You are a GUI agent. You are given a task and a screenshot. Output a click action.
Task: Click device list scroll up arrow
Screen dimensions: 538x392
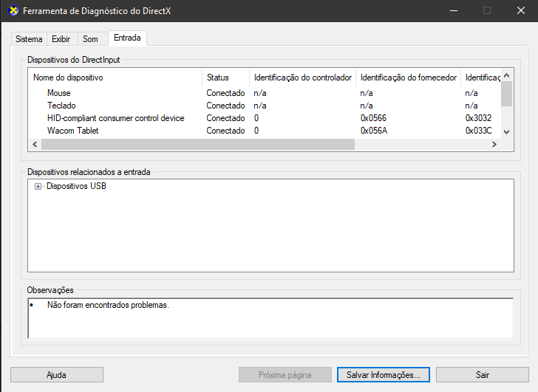pos(506,75)
